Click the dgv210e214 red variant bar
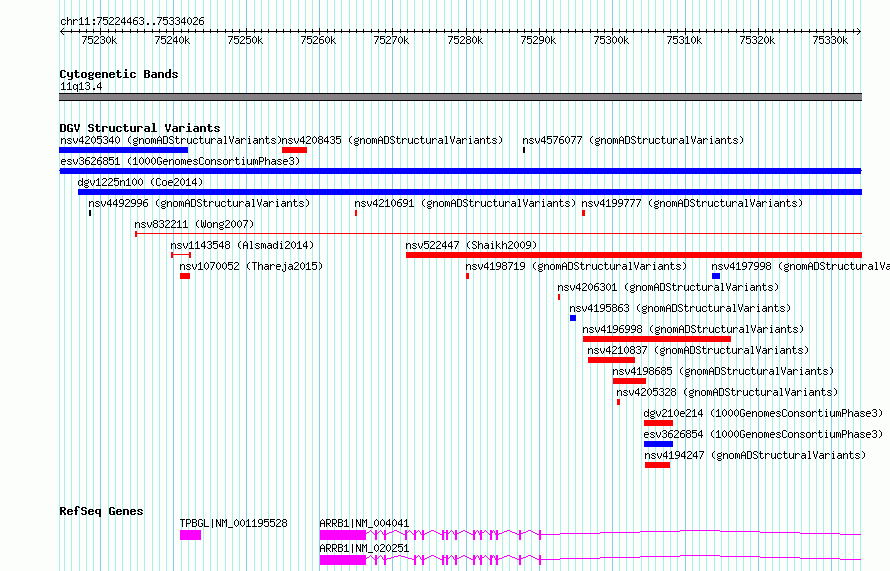The height and width of the screenshot is (571, 890). coord(658,423)
